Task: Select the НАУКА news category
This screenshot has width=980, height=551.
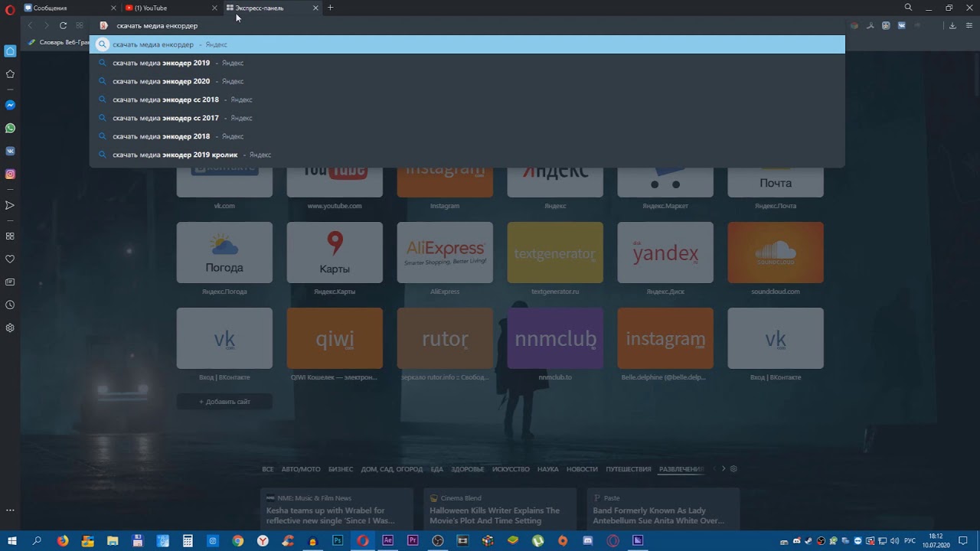Action: click(547, 469)
